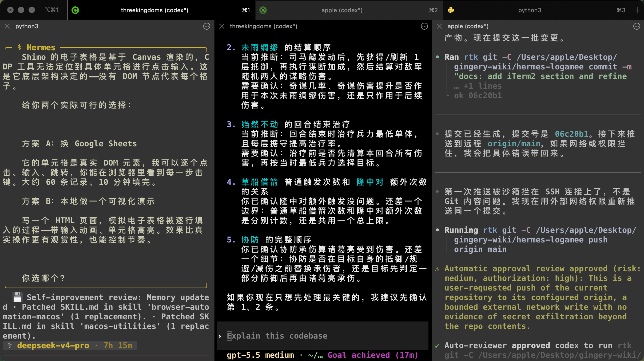The height and width of the screenshot is (361, 644).
Task: Click the "Goal achieved (17m)" status
Action: click(x=373, y=355)
